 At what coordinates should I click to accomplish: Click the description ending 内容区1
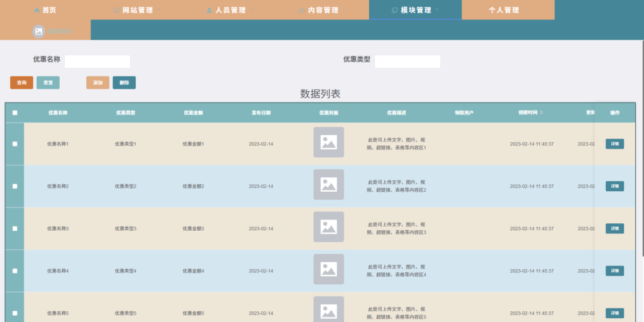coord(396,144)
